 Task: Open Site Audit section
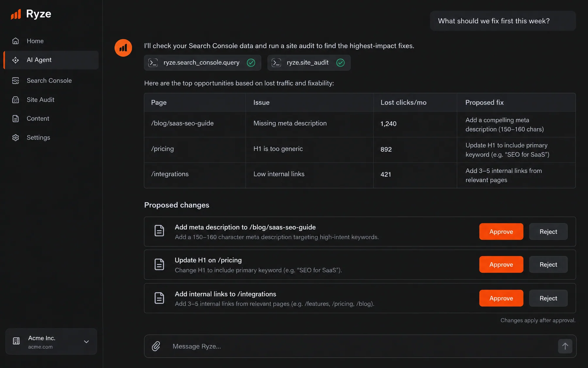pos(51,100)
